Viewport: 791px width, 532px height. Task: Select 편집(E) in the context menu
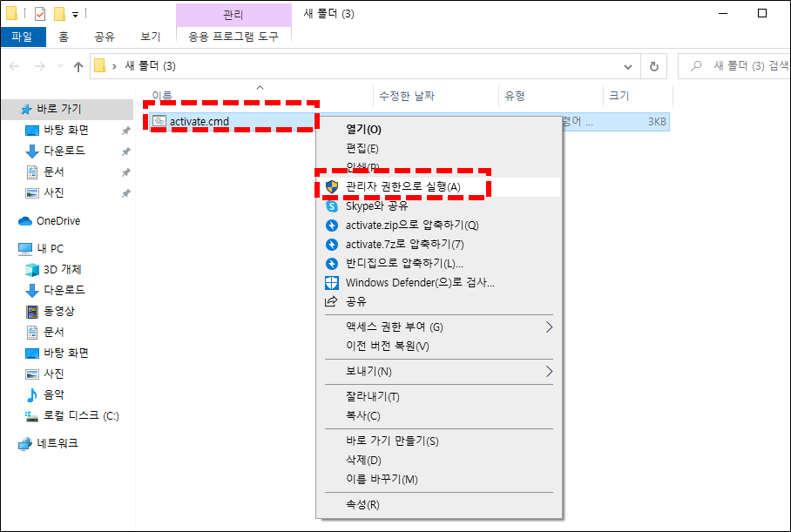[438, 149]
